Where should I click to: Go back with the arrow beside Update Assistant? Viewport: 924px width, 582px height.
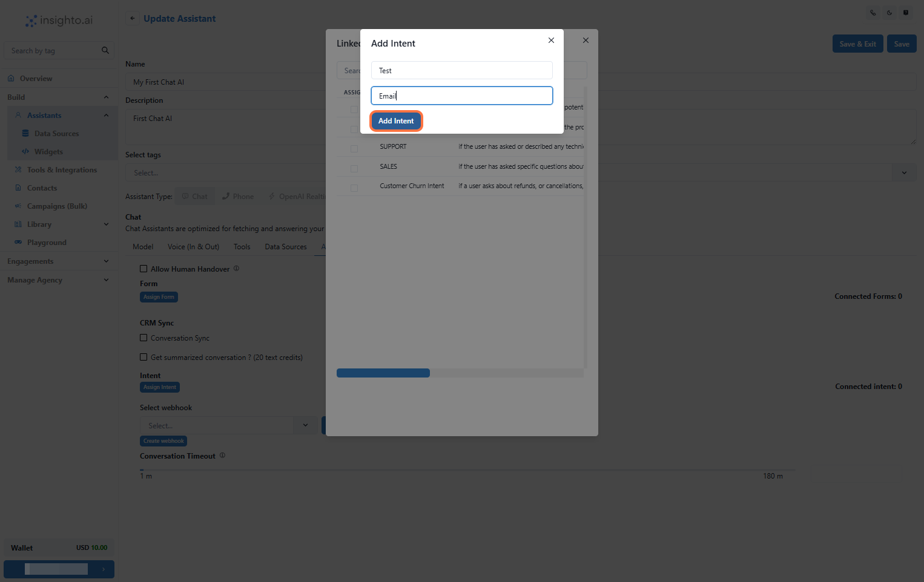click(132, 18)
